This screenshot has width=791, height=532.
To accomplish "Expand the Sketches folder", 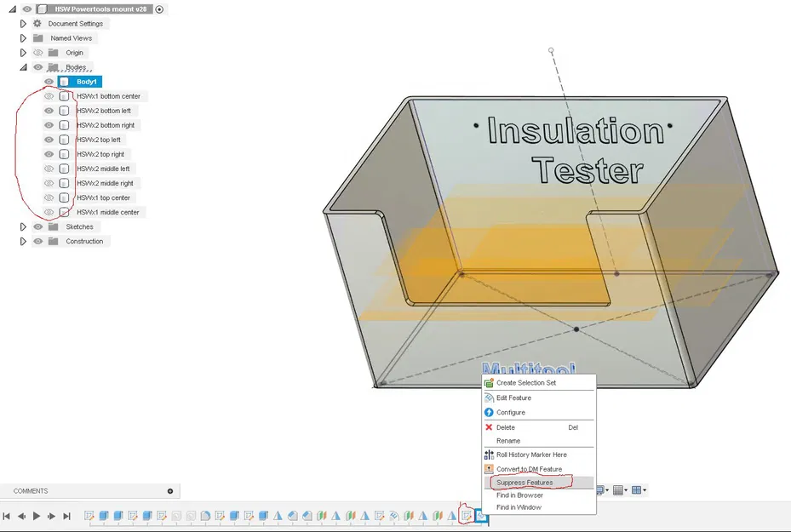I will 22,226.
